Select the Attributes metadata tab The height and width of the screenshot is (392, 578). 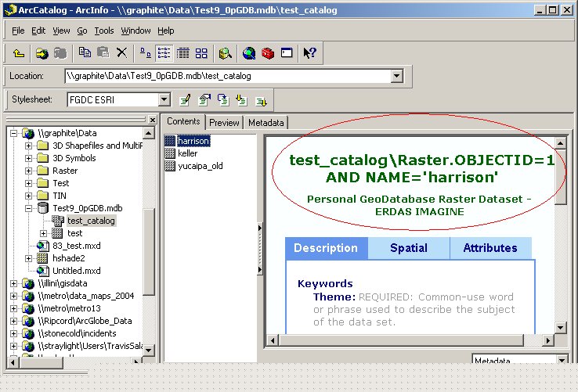click(x=490, y=248)
